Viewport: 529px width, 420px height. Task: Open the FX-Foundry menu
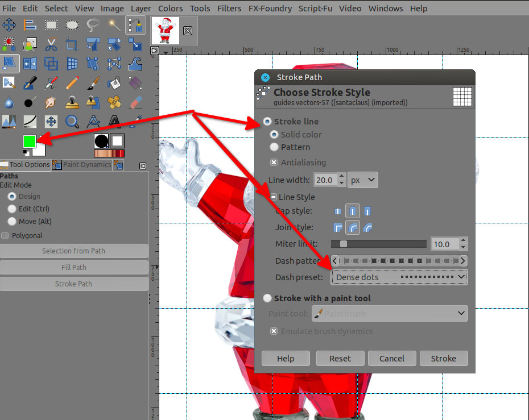tap(270, 9)
